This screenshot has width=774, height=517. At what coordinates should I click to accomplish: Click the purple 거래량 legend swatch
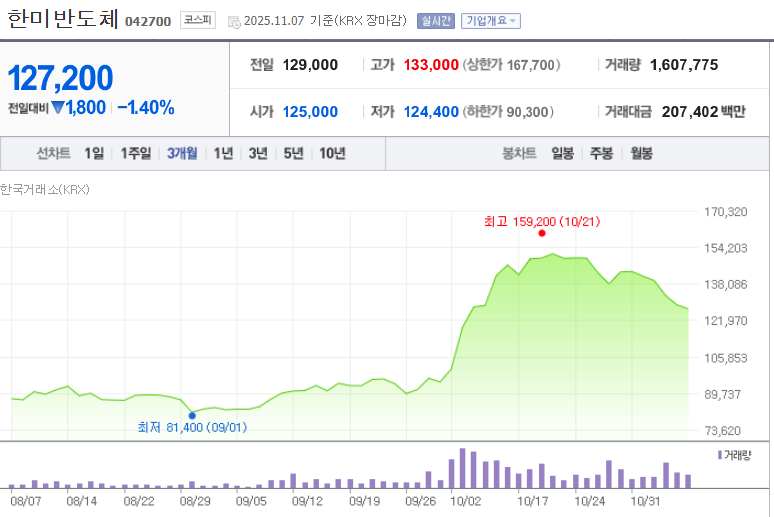coord(720,455)
